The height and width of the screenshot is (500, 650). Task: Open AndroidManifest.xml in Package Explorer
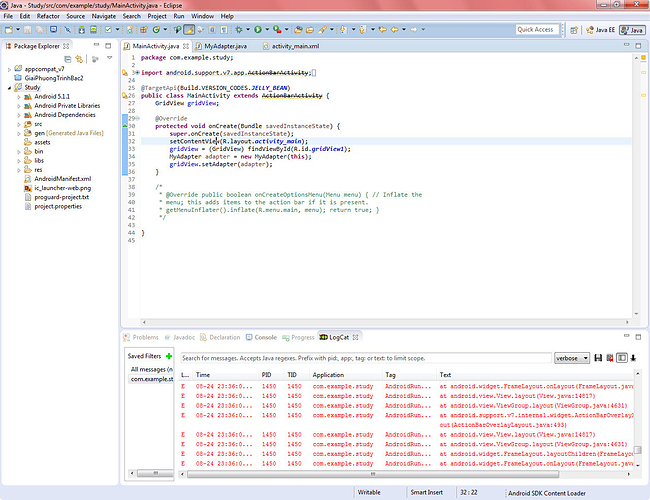pos(62,178)
